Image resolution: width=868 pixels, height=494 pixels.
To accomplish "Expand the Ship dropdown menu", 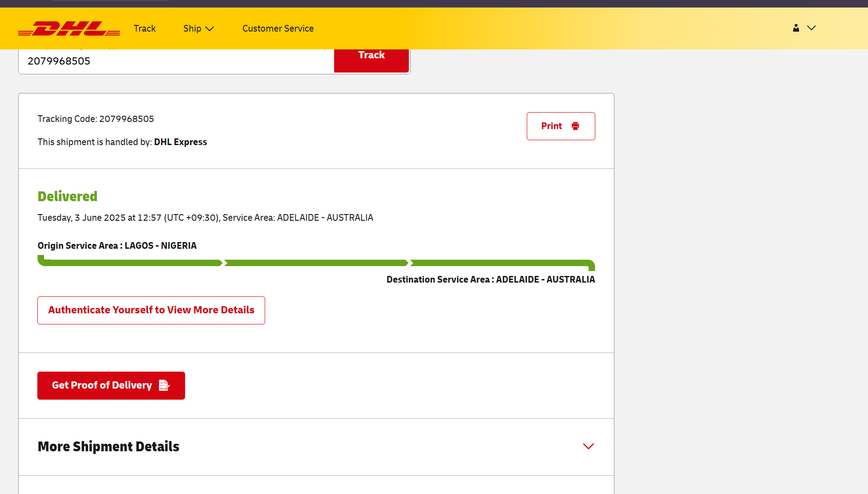I will (198, 28).
